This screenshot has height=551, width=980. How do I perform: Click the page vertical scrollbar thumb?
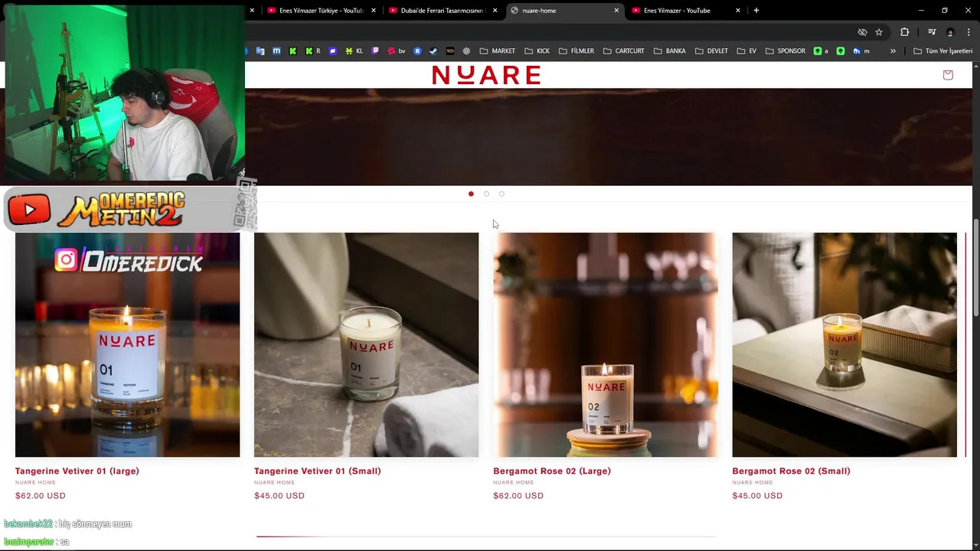tap(975, 268)
